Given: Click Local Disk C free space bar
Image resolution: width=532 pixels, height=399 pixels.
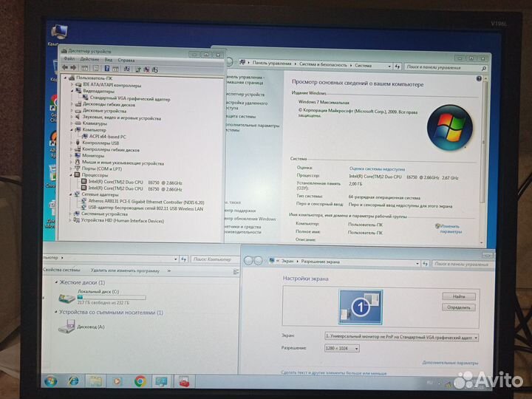Looking at the screenshot, I should tap(112, 297).
